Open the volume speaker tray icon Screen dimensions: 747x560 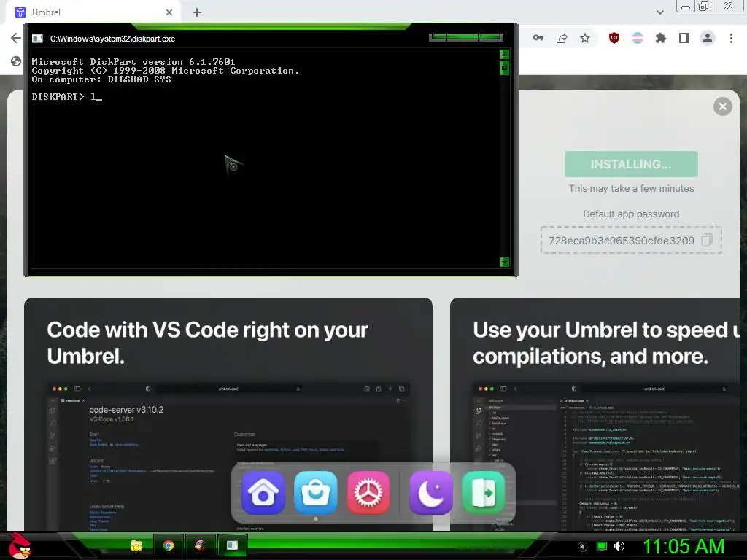[x=619, y=546]
